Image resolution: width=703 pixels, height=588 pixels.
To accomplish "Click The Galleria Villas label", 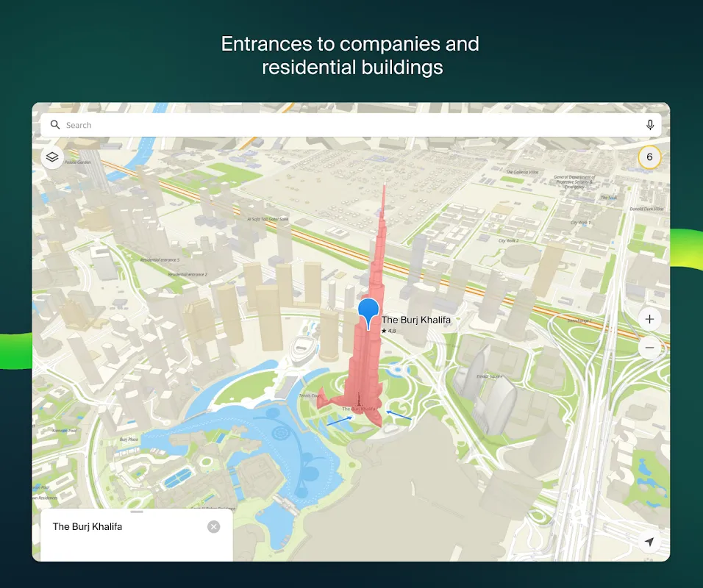I will point(522,172).
